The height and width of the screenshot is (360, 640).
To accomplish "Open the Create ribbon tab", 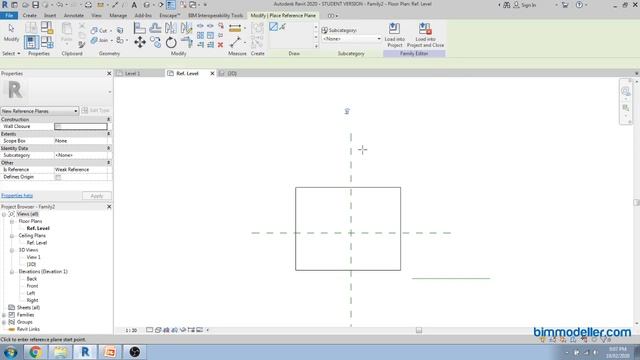I will (29, 16).
